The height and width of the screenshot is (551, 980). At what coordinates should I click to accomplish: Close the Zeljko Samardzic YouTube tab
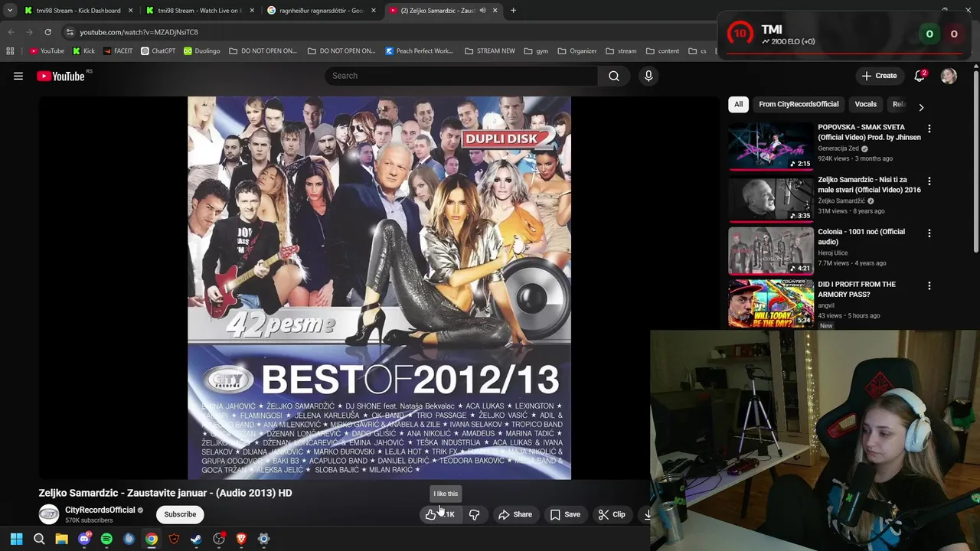pyautogui.click(x=495, y=11)
